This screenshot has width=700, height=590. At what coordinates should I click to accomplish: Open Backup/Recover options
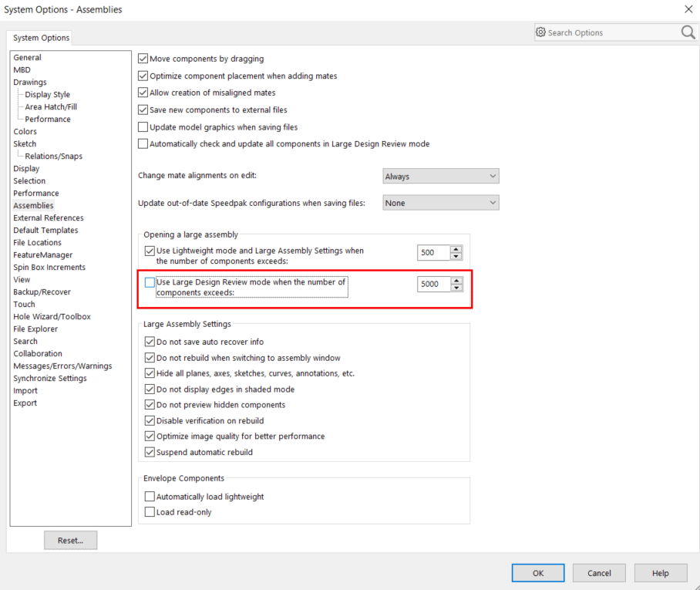42,292
